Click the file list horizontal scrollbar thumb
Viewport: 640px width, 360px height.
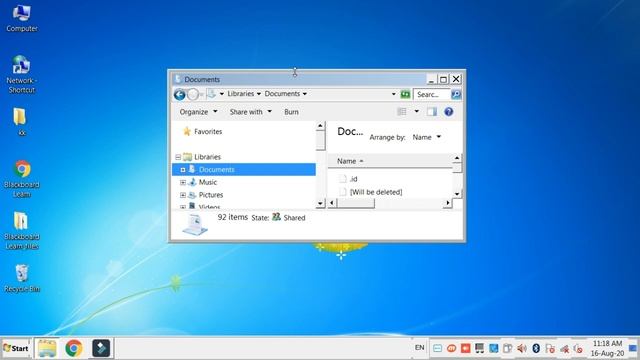[x=356, y=203]
